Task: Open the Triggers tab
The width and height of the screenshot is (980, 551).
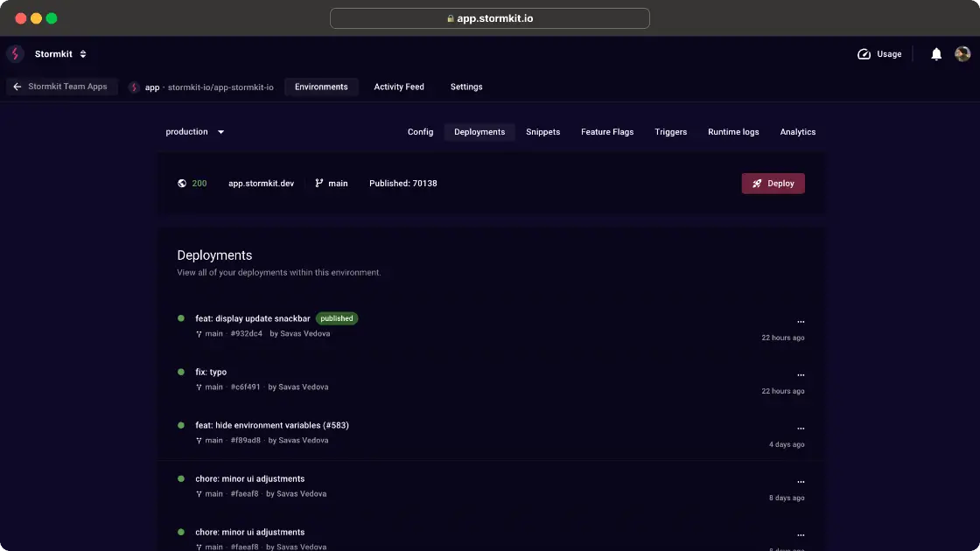Action: click(x=670, y=132)
